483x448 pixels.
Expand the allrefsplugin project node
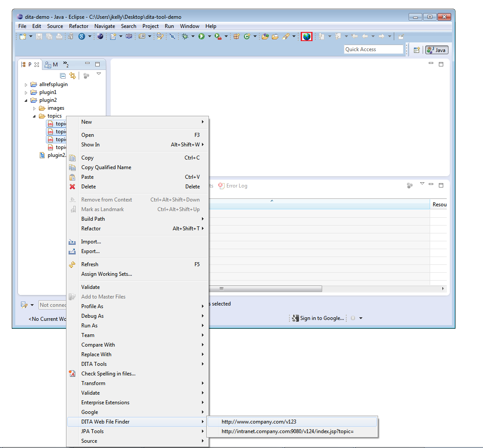coord(26,85)
